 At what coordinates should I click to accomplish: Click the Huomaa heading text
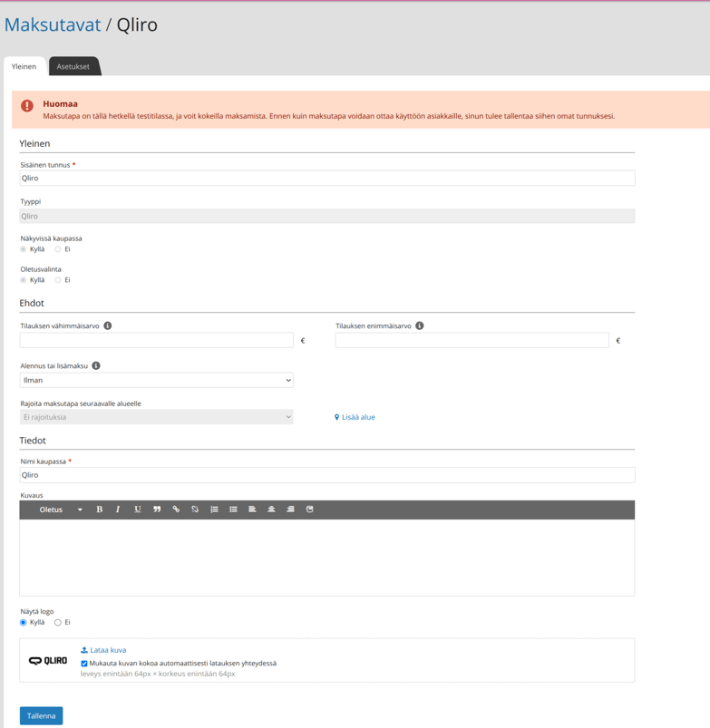[61, 104]
